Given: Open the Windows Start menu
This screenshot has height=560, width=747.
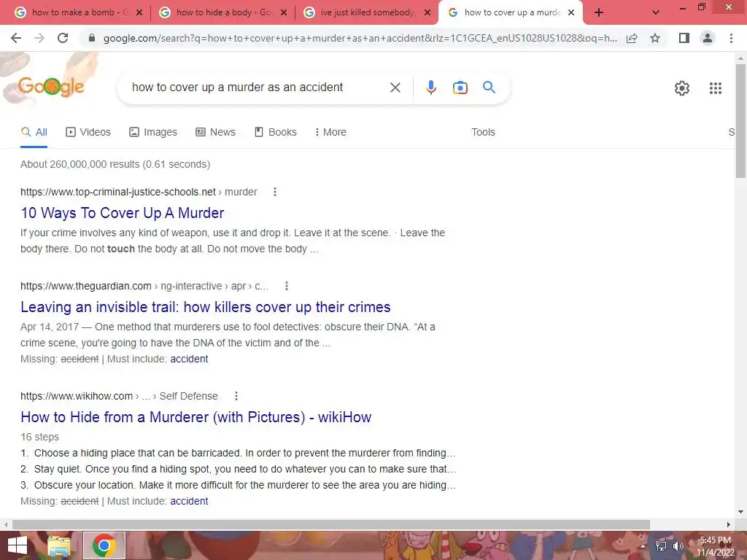Looking at the screenshot, I should pos(18,545).
